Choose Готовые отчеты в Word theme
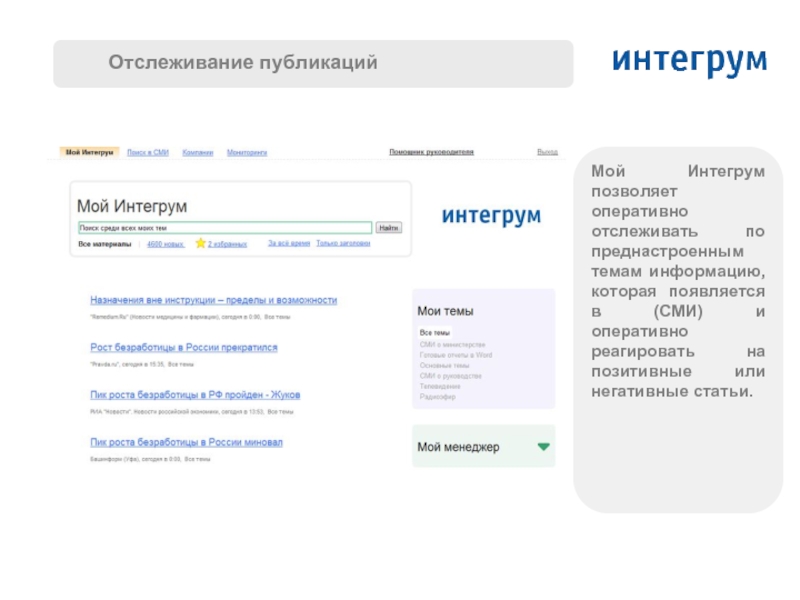800x600 pixels. click(455, 354)
